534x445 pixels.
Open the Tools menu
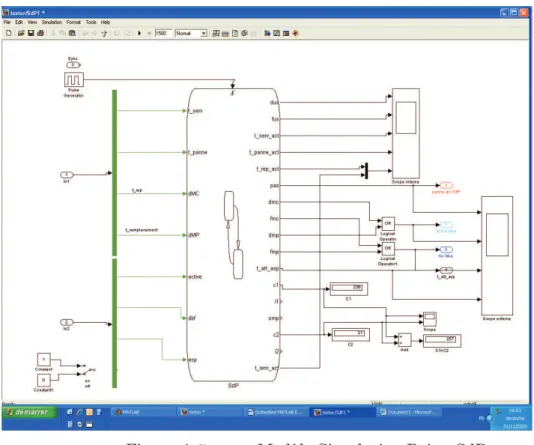91,22
